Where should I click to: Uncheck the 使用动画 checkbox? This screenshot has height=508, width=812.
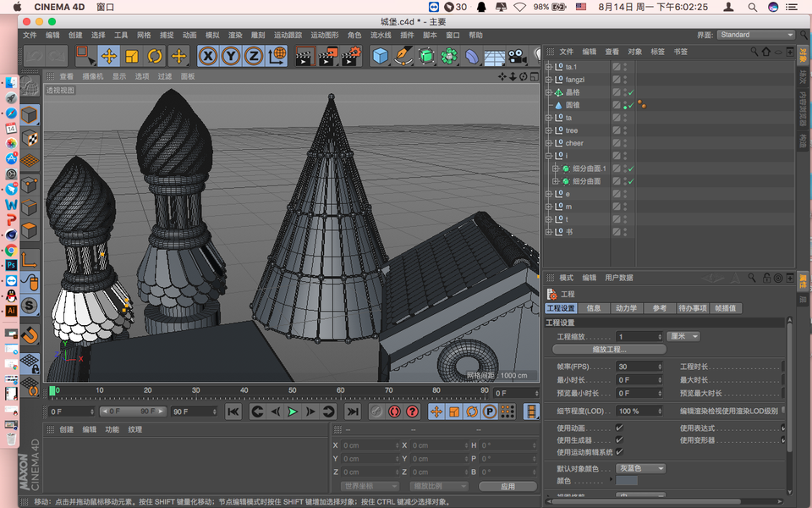tap(619, 428)
